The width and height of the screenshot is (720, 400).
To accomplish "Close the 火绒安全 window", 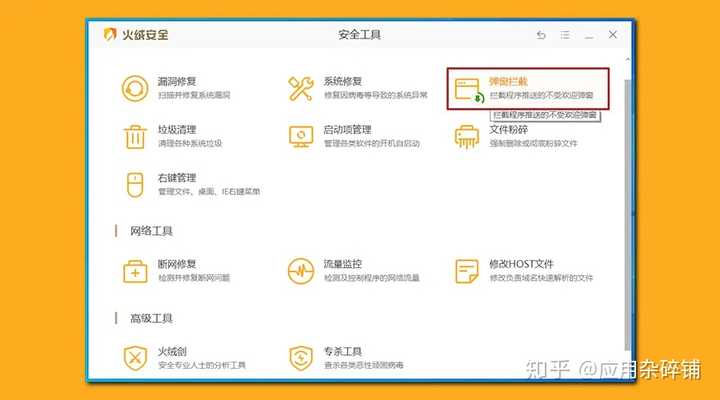I will tap(613, 34).
